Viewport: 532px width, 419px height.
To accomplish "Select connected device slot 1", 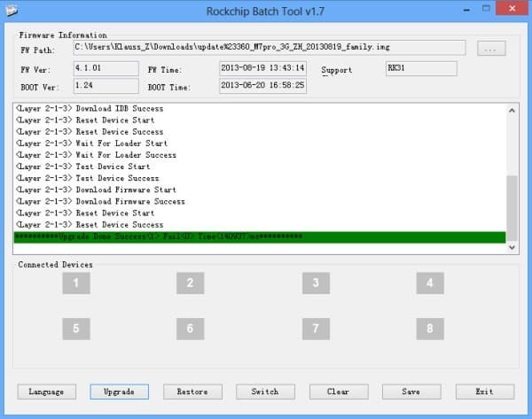I will click(76, 283).
